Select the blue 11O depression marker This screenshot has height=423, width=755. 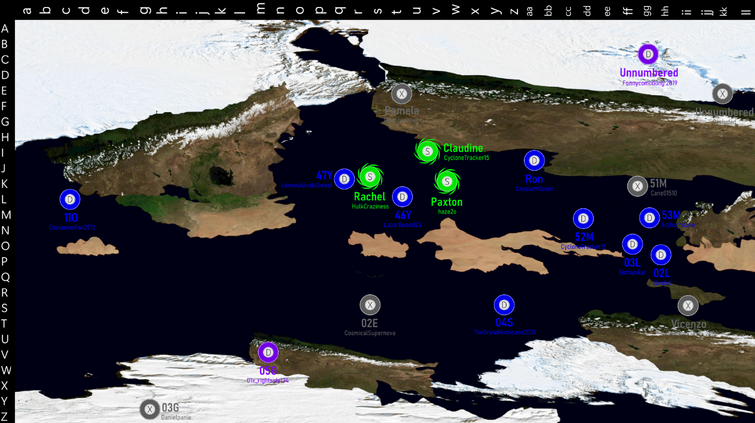click(x=70, y=199)
